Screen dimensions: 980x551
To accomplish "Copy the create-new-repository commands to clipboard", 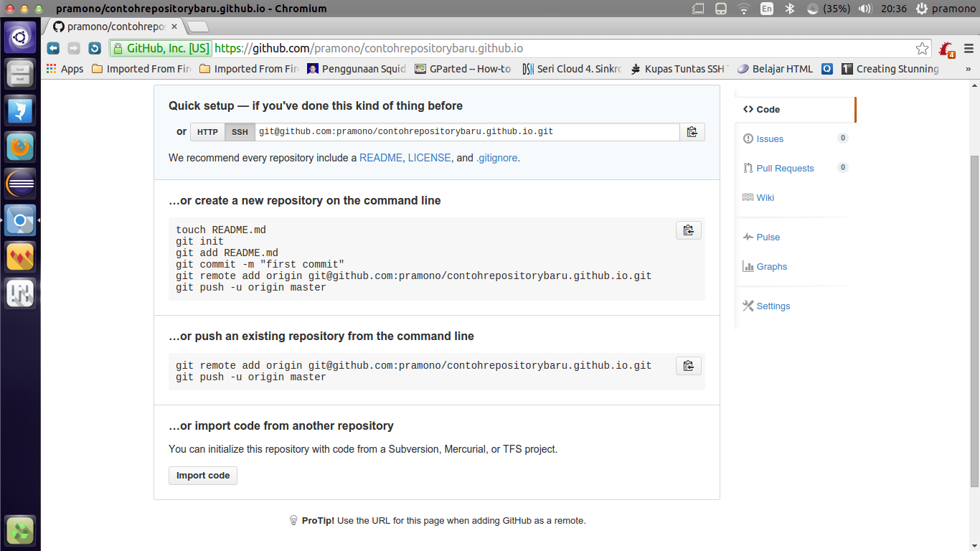I will (688, 230).
